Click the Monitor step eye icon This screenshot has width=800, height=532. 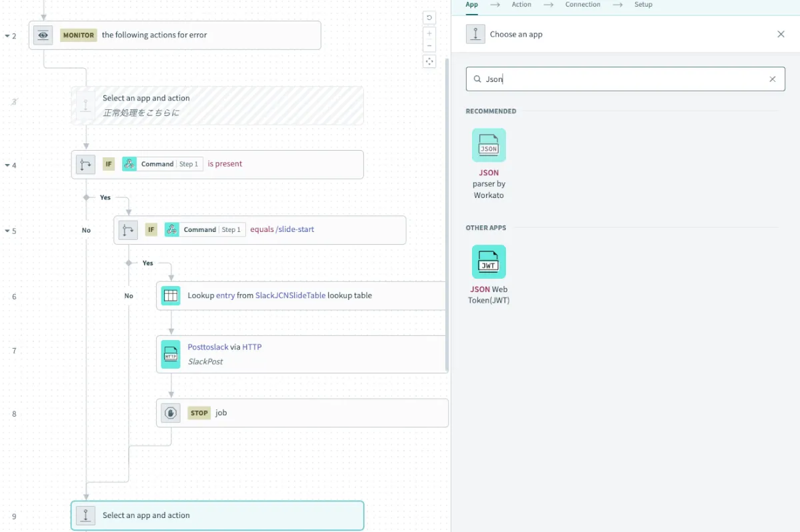click(43, 35)
